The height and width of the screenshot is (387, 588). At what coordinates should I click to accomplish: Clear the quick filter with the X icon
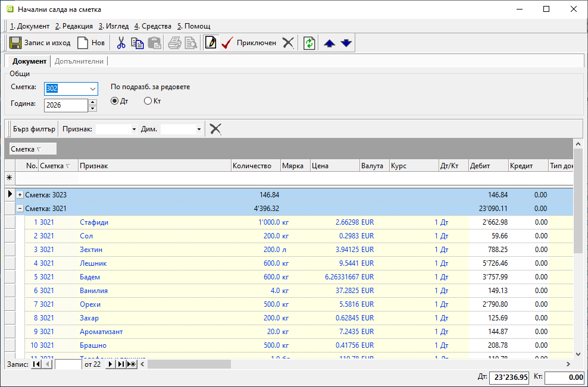tap(215, 129)
